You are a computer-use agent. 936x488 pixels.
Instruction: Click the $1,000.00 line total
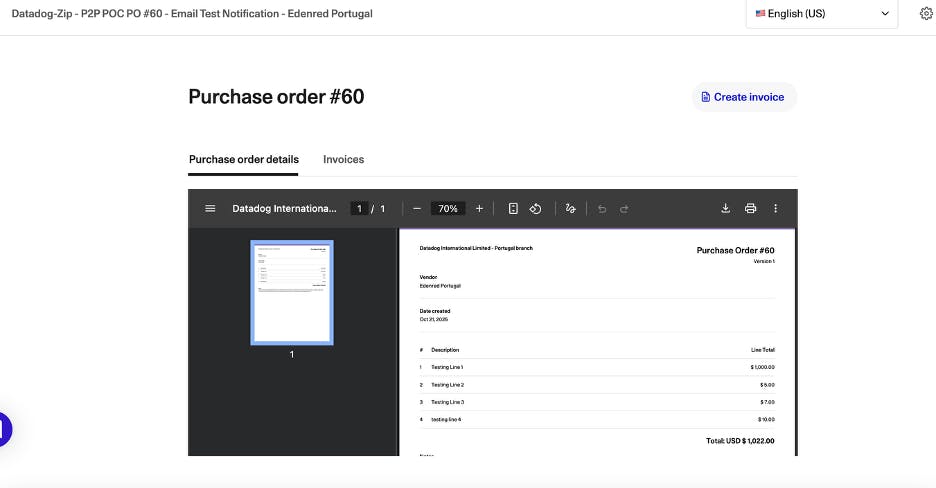[762, 367]
